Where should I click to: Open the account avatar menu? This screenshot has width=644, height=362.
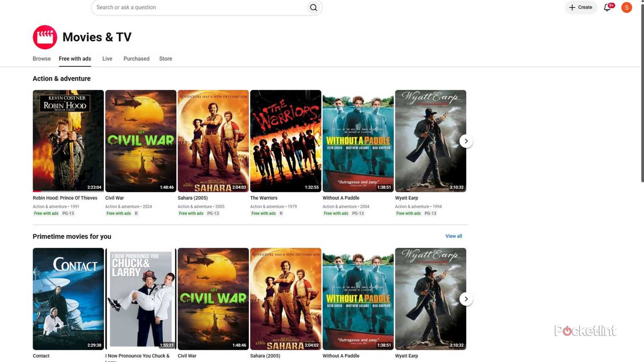[626, 7]
